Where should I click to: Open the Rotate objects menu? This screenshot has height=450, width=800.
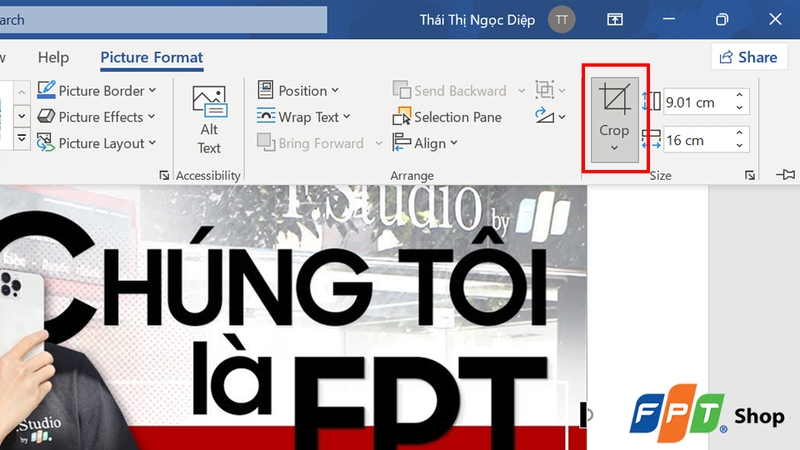551,117
